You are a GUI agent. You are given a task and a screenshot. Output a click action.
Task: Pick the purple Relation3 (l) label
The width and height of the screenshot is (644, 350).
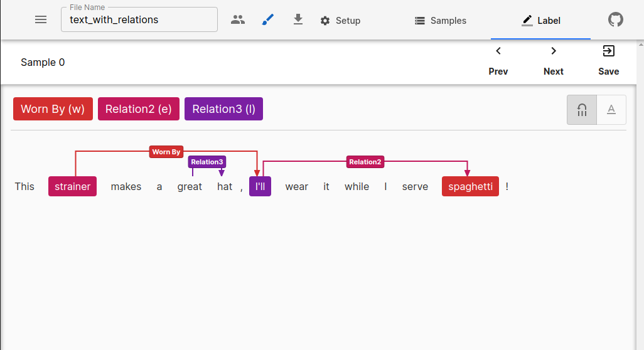pyautogui.click(x=223, y=109)
